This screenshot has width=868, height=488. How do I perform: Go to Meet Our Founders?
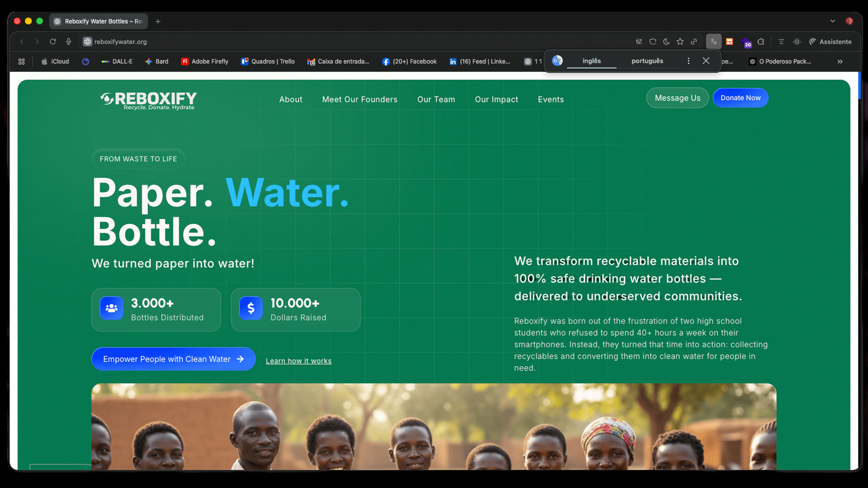click(360, 99)
